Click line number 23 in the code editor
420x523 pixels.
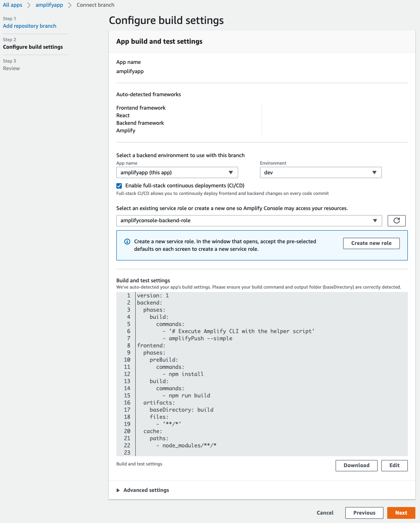[127, 453]
